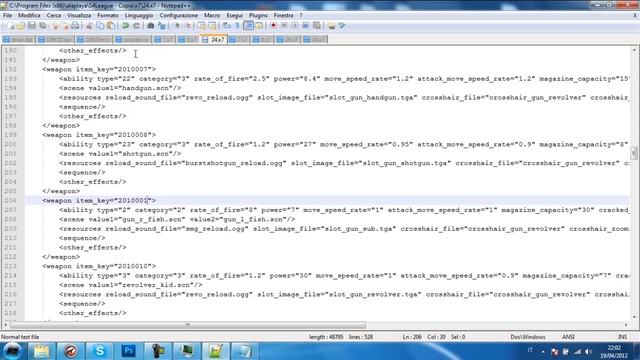Click line number 206 in the margin

coord(10,200)
